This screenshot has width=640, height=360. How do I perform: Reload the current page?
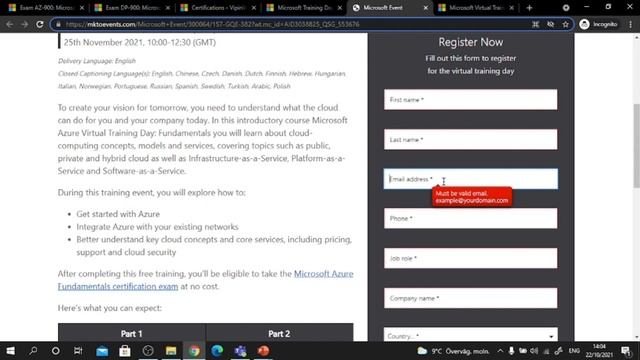[40, 24]
